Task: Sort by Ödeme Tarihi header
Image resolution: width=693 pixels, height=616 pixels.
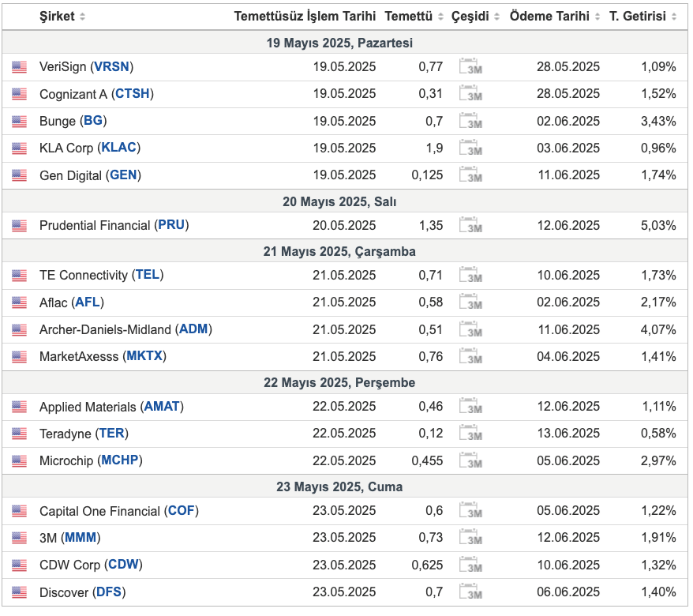Action: coord(549,17)
